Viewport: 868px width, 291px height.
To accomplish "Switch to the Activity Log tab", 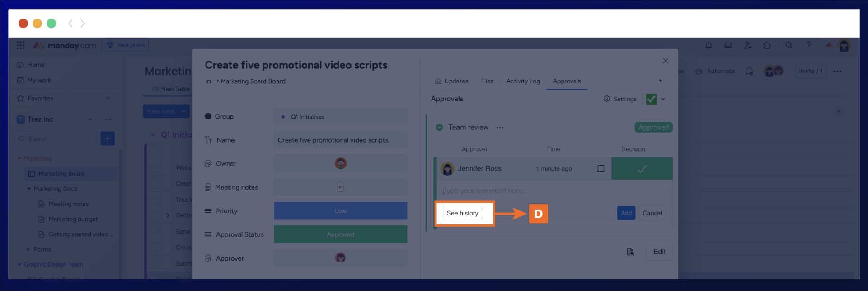I will click(523, 81).
